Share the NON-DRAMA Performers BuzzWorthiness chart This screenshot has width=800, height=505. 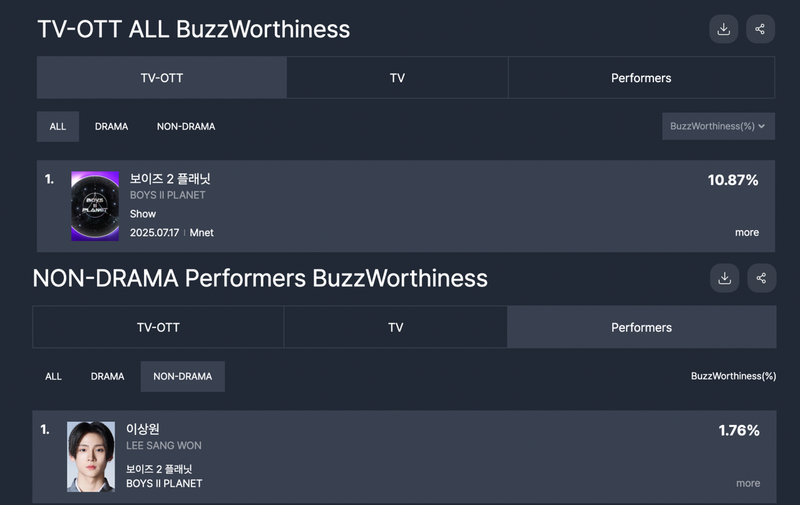pyautogui.click(x=762, y=278)
